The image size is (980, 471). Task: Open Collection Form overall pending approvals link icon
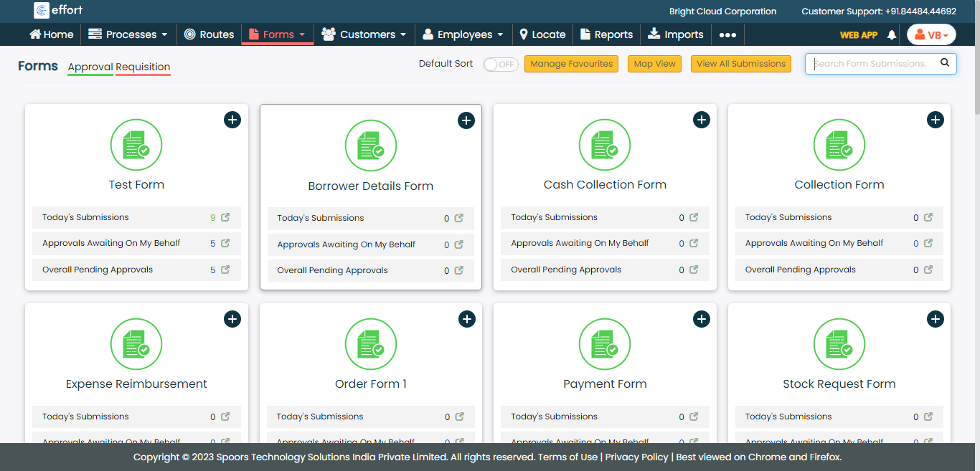pos(928,270)
